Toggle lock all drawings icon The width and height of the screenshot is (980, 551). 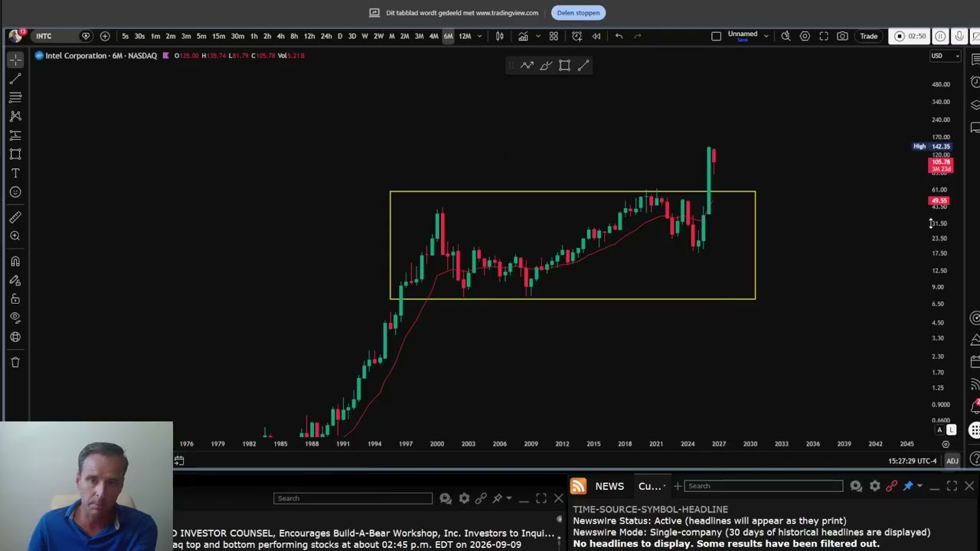[15, 299]
